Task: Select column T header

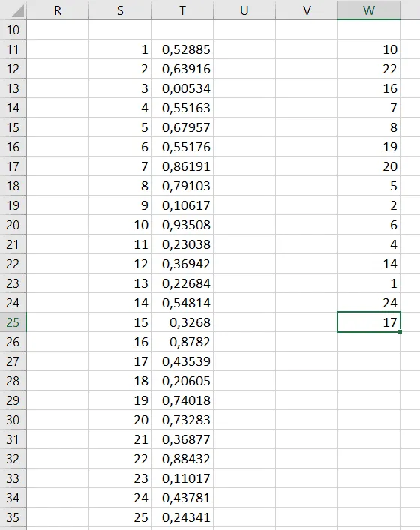Action: click(182, 10)
